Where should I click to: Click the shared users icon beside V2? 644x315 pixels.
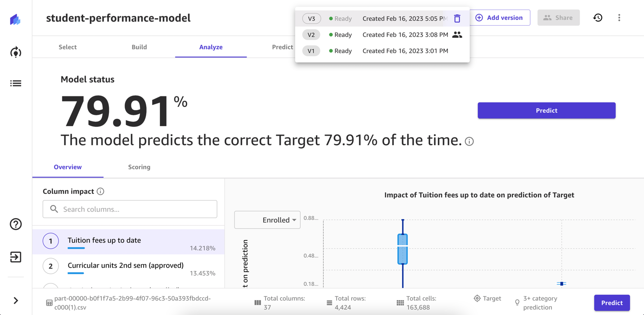457,34
